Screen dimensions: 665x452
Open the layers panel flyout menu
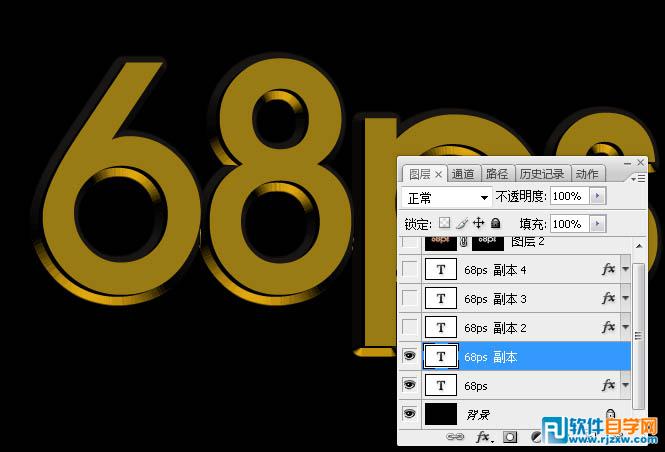pos(638,179)
